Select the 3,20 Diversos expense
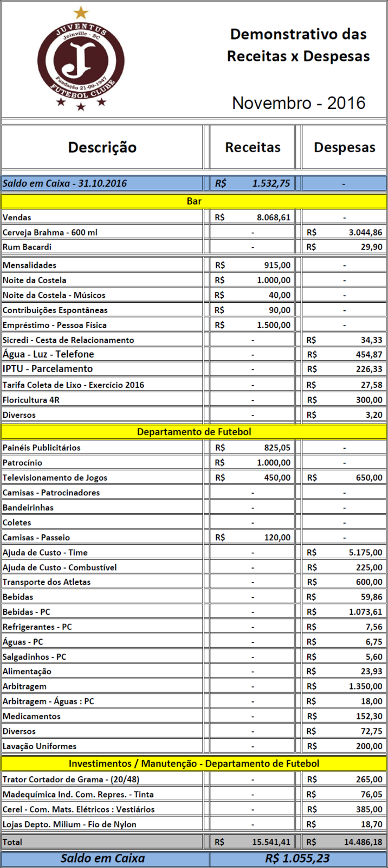Image resolution: width=388 pixels, height=868 pixels. 344,414
